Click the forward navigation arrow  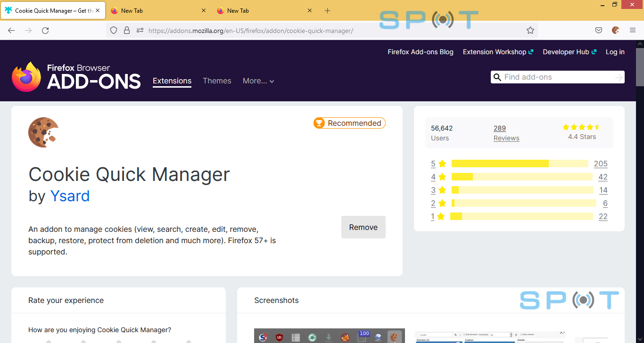(x=28, y=30)
